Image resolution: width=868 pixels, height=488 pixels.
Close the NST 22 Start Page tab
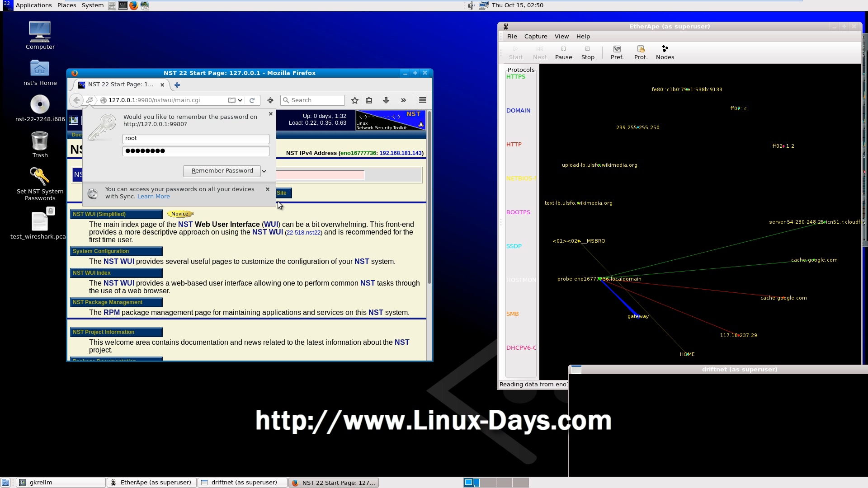click(x=162, y=85)
